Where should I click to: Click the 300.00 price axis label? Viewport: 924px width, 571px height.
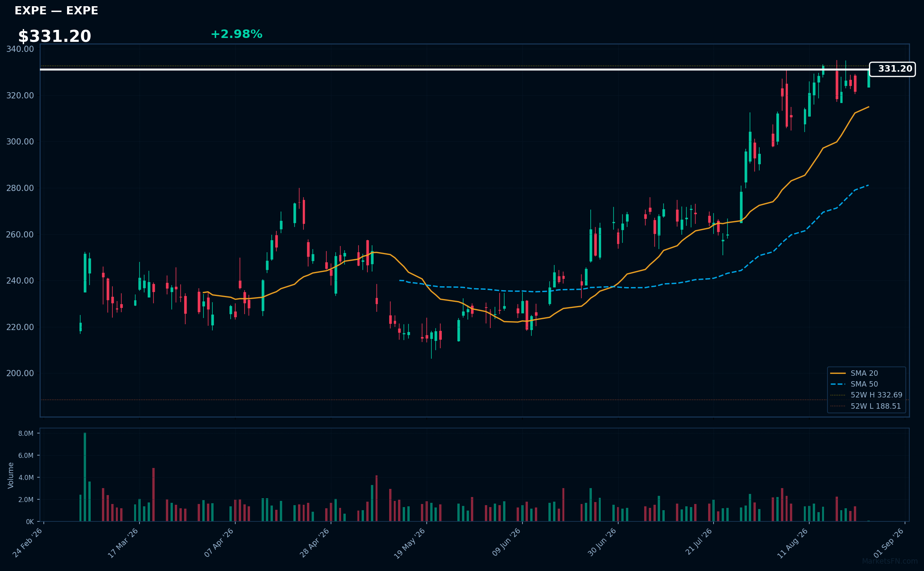click(20, 141)
